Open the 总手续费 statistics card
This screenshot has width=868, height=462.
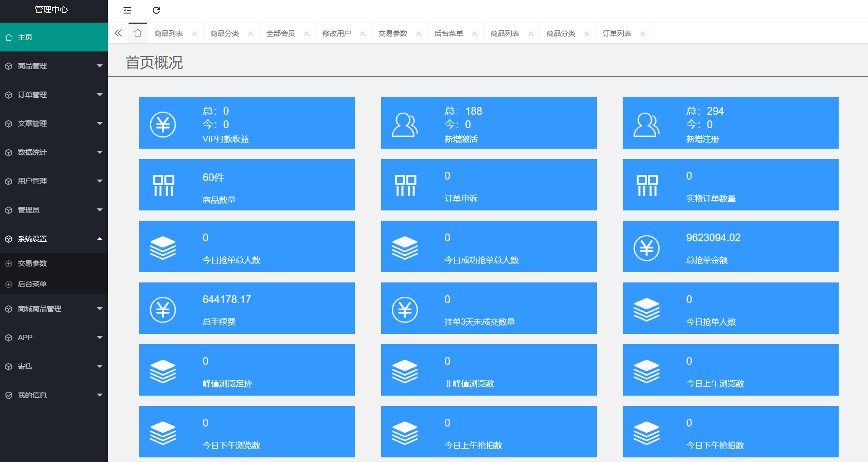(247, 308)
